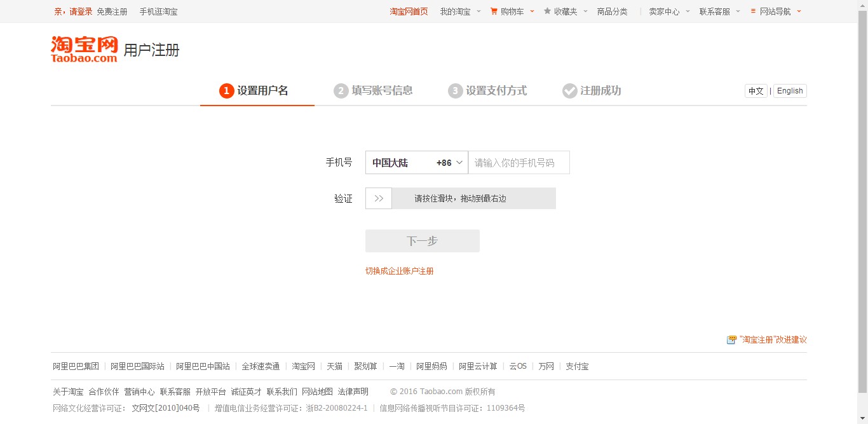Expand the 收藏夹 dropdown arrow
This screenshot has width=868, height=424.
585,11
